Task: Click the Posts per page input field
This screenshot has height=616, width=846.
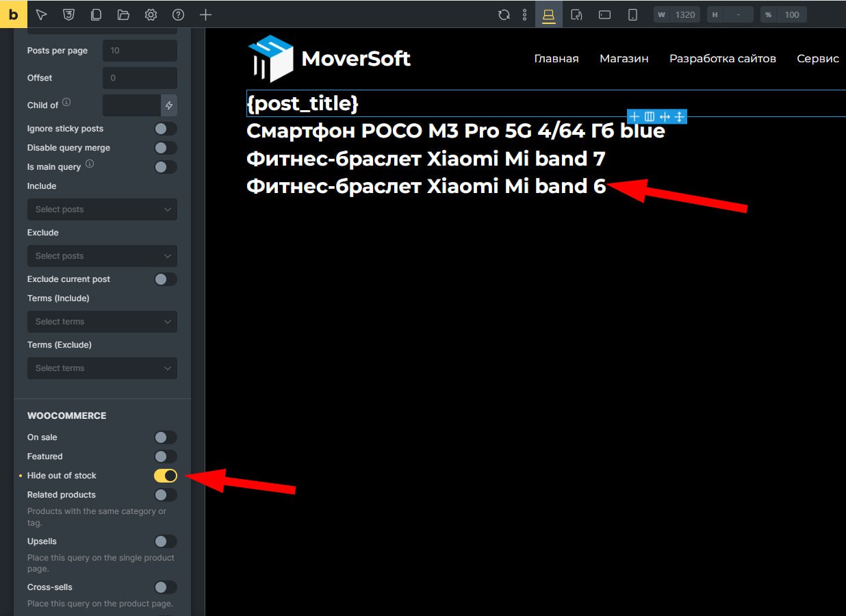Action: click(140, 51)
